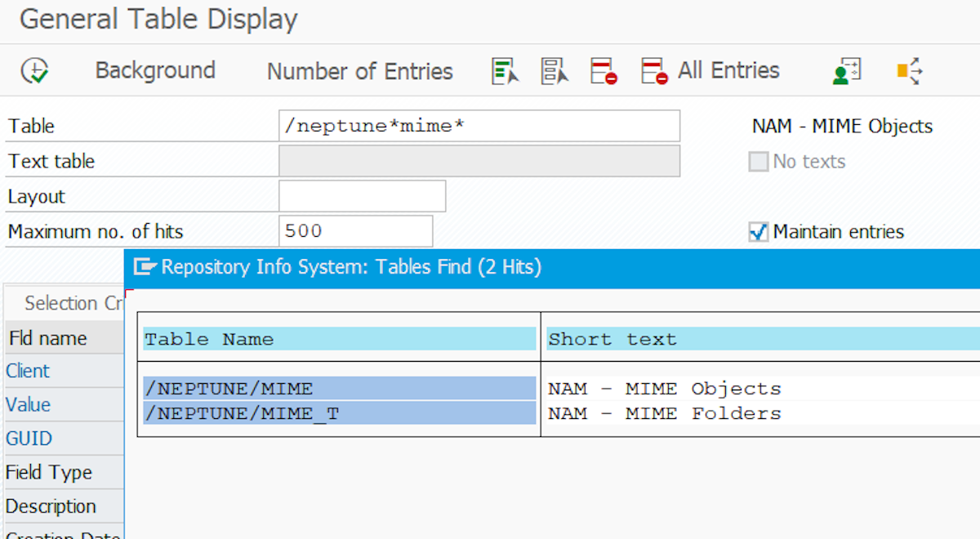980x539 pixels.
Task: Focus the Layout input field
Action: (x=362, y=197)
